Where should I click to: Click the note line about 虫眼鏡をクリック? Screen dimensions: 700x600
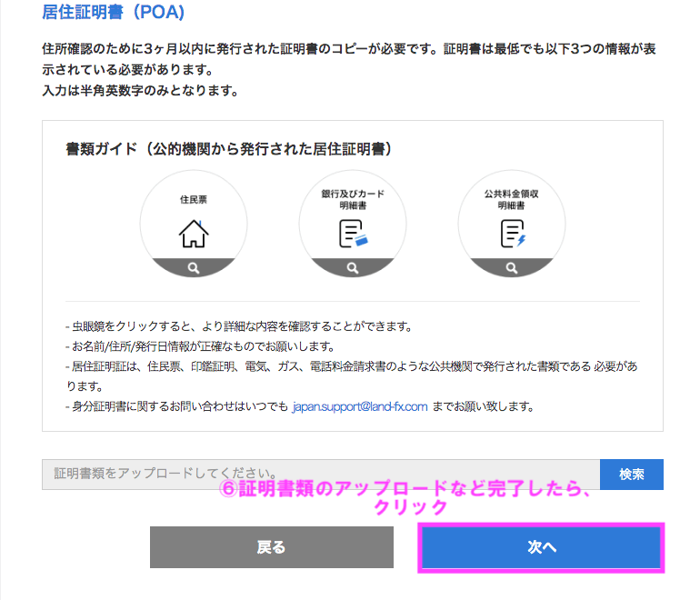[239, 326]
